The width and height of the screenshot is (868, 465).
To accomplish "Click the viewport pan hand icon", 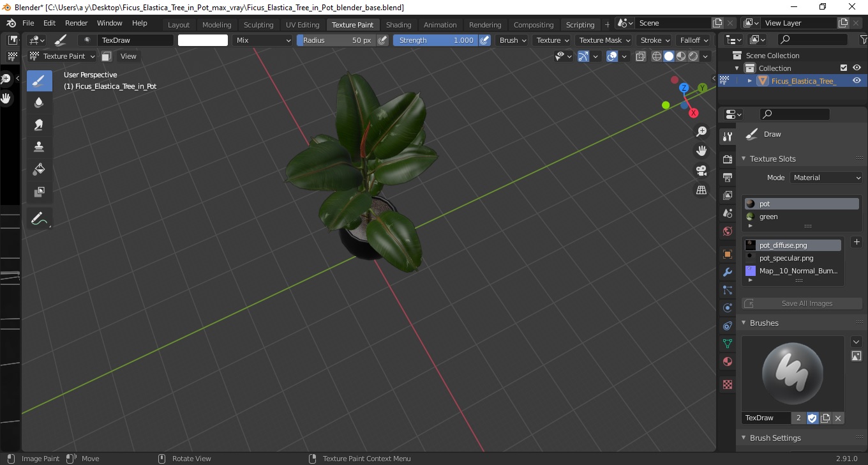I will coord(701,151).
